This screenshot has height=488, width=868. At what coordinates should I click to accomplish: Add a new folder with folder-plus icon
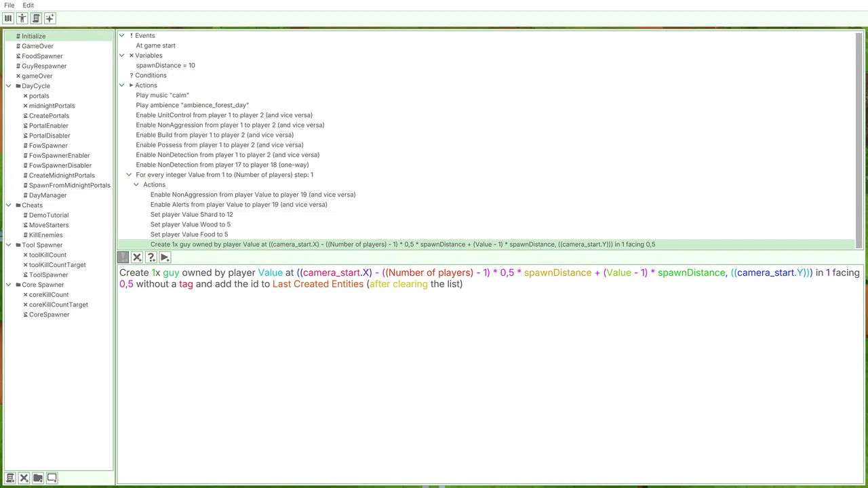[38, 478]
